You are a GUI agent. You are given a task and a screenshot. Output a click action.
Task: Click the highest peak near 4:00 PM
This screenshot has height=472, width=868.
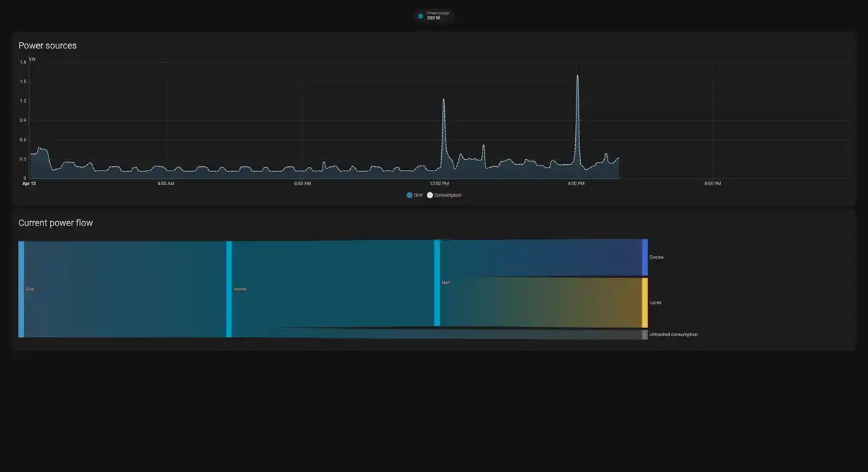(x=577, y=77)
